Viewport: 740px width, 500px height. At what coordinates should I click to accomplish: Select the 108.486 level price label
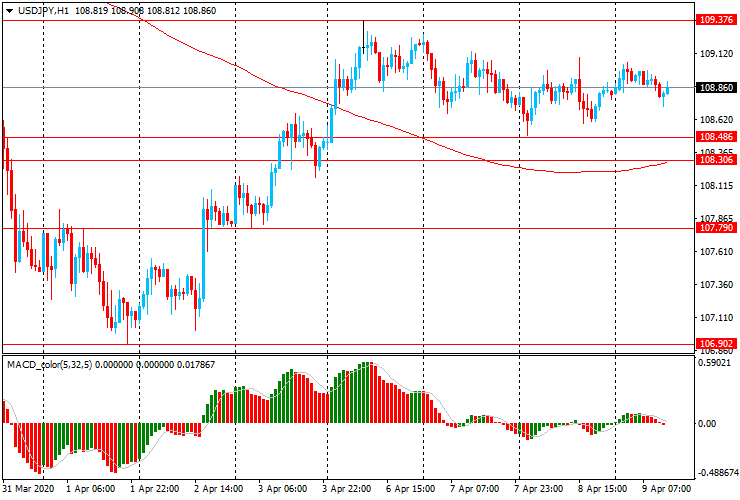[x=716, y=137]
